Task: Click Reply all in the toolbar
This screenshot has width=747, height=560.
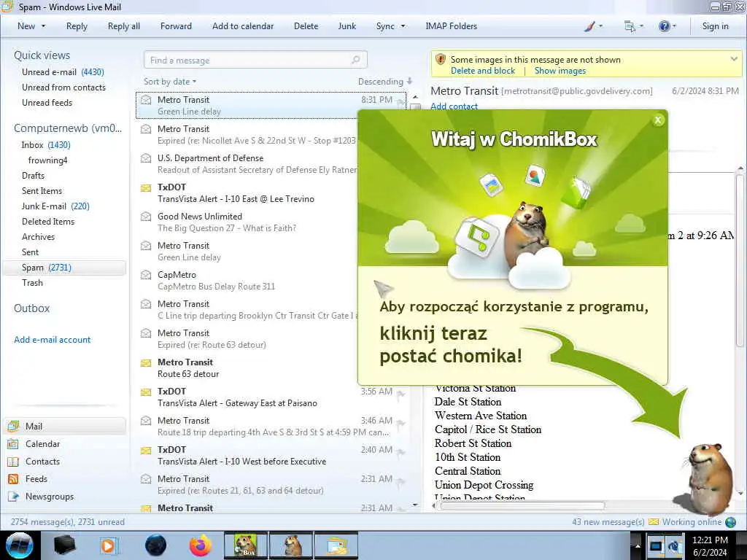Action: click(124, 26)
